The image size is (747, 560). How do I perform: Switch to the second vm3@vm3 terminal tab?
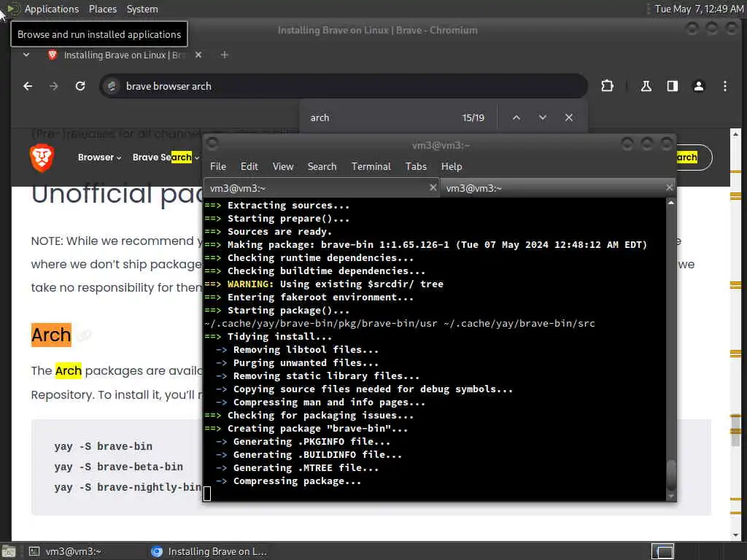pyautogui.click(x=557, y=188)
